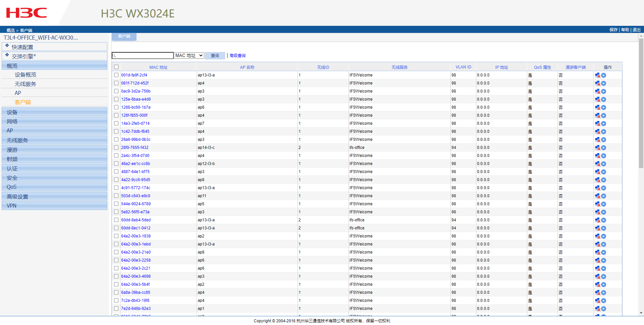
Task: Expand the 无线服务 section in sidebar
Action: coord(54,140)
